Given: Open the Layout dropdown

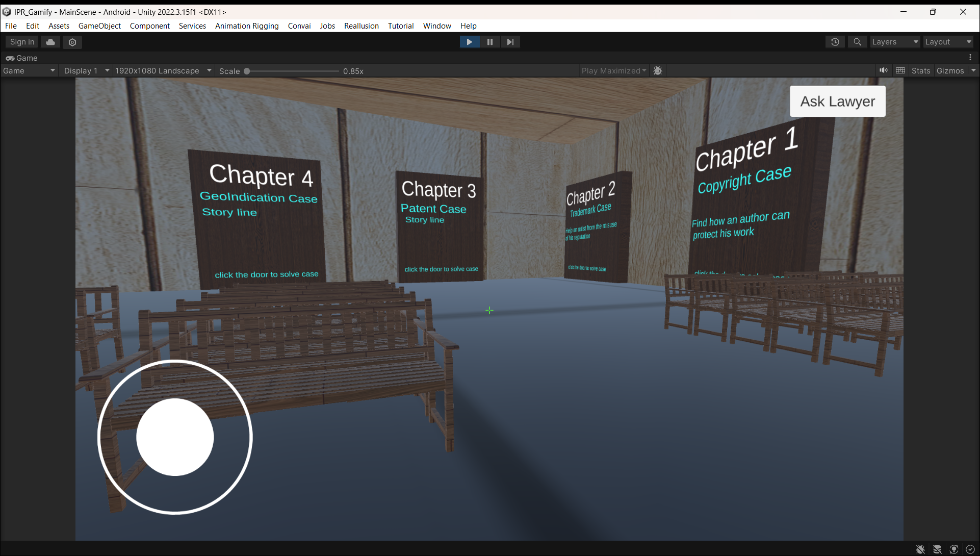Looking at the screenshot, I should coord(948,42).
